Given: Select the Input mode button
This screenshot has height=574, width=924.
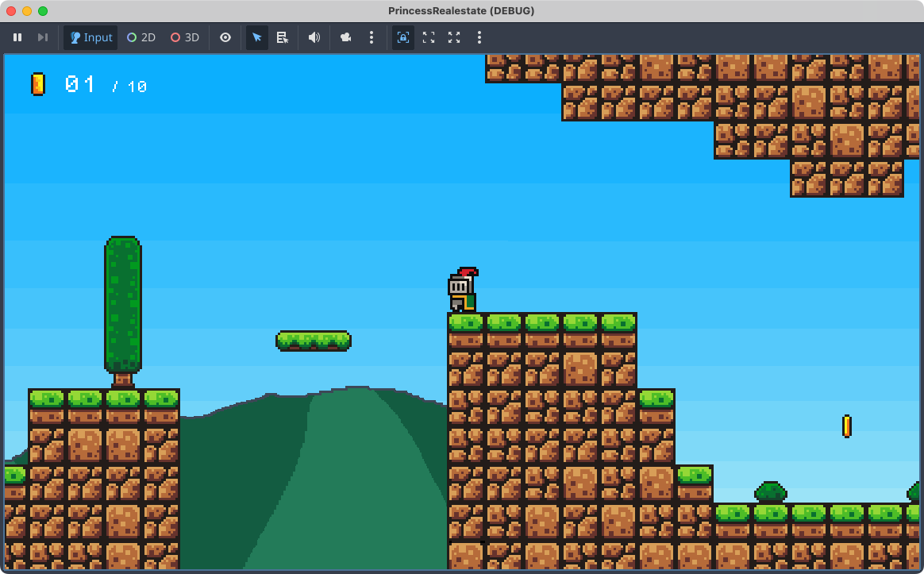Looking at the screenshot, I should click(x=90, y=37).
